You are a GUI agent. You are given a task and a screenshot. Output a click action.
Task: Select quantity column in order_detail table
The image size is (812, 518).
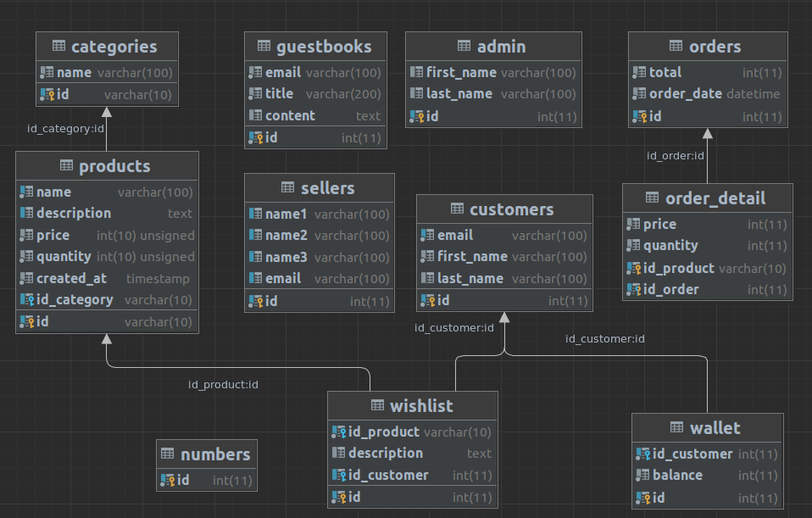click(708, 246)
